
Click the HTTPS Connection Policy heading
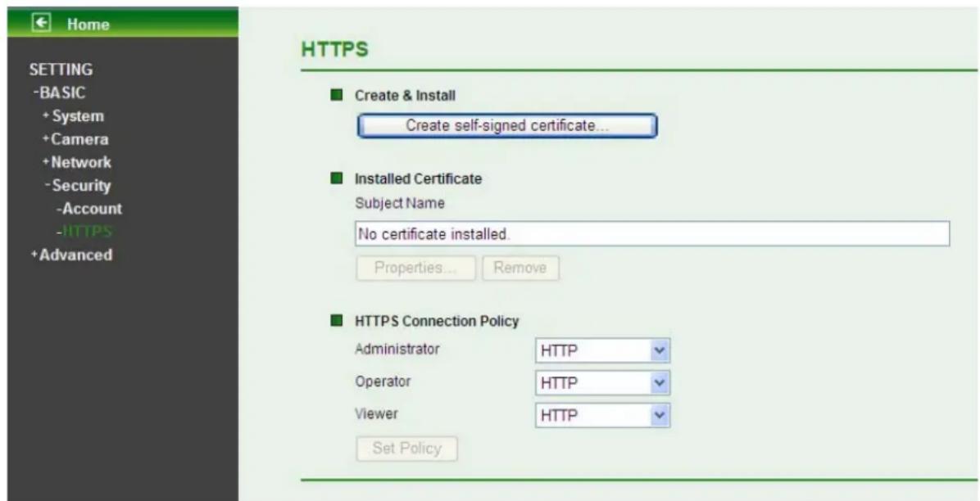[437, 321]
